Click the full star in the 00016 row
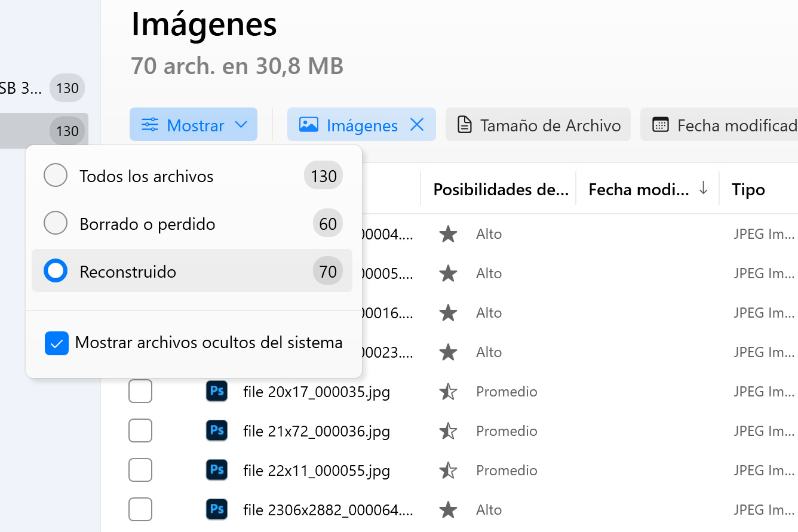Screen dimensions: 798x532 click(448, 313)
